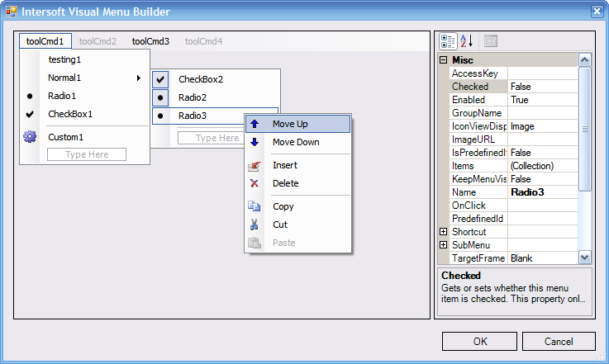Click the blue up arrow icon beside Move Up
Screen dimensions: 609x364
pos(255,124)
